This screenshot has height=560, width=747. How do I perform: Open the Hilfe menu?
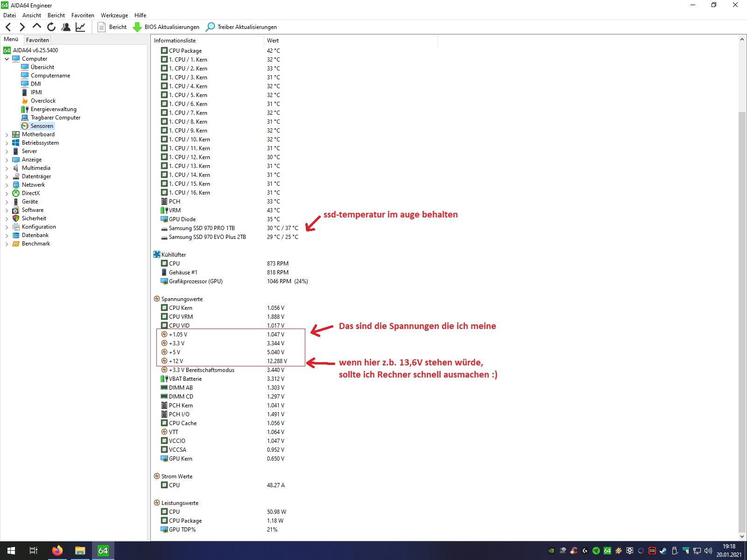[140, 15]
